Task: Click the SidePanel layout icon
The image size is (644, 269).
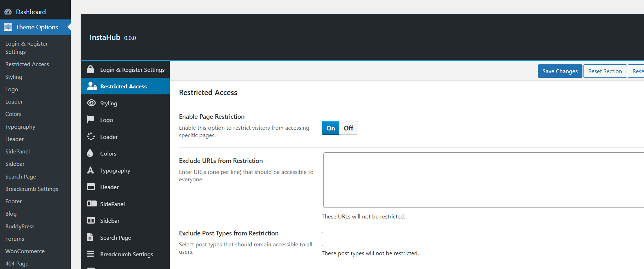Action: tap(92, 204)
